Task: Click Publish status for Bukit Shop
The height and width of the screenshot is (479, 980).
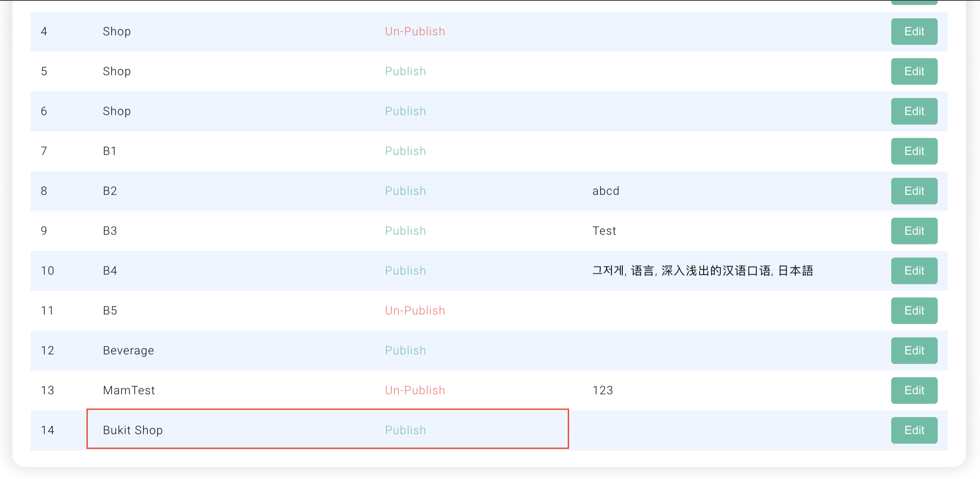Action: (x=405, y=430)
